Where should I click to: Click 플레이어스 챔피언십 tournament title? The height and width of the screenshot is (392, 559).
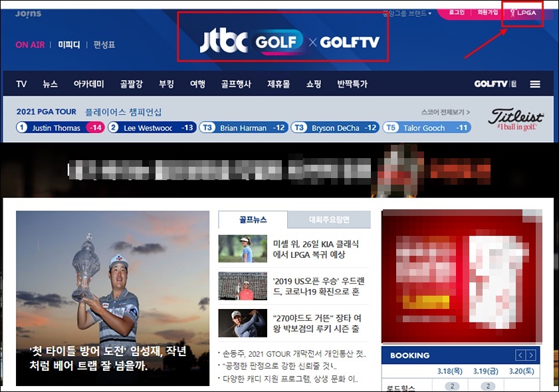pyautogui.click(x=123, y=112)
